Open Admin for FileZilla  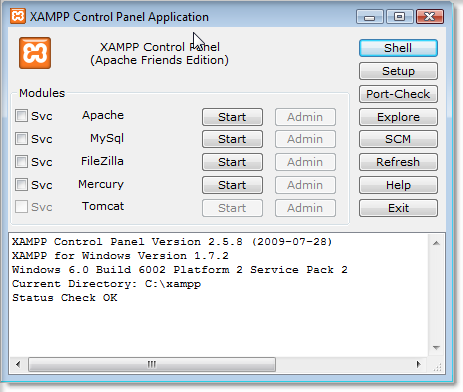pyautogui.click(x=305, y=162)
